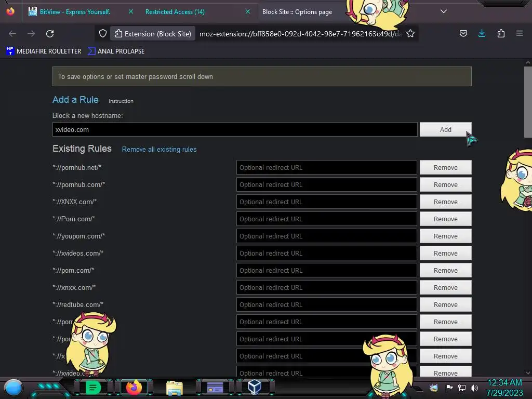
Task: Open File Explorer from taskbar
Action: [x=175, y=388]
